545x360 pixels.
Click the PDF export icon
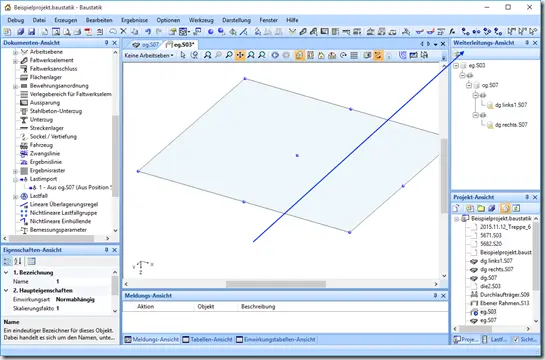pos(88,32)
